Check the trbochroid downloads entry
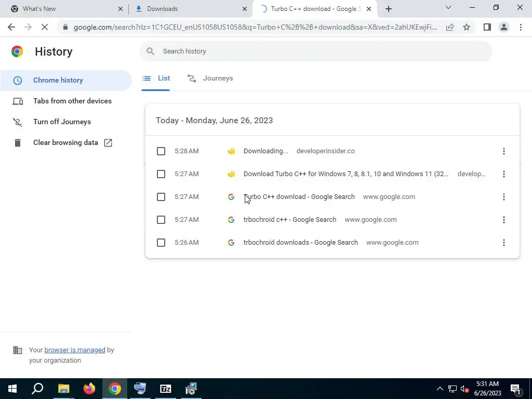Image resolution: width=532 pixels, height=399 pixels. click(161, 243)
